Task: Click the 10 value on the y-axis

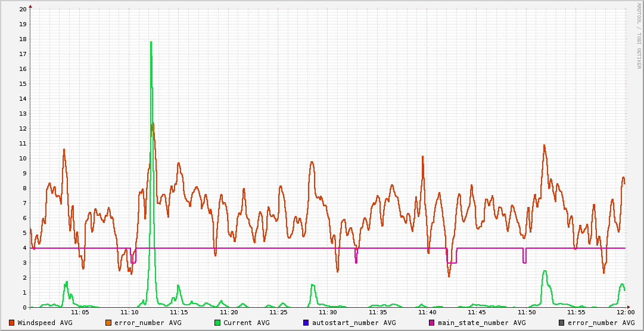Action: (x=23, y=159)
